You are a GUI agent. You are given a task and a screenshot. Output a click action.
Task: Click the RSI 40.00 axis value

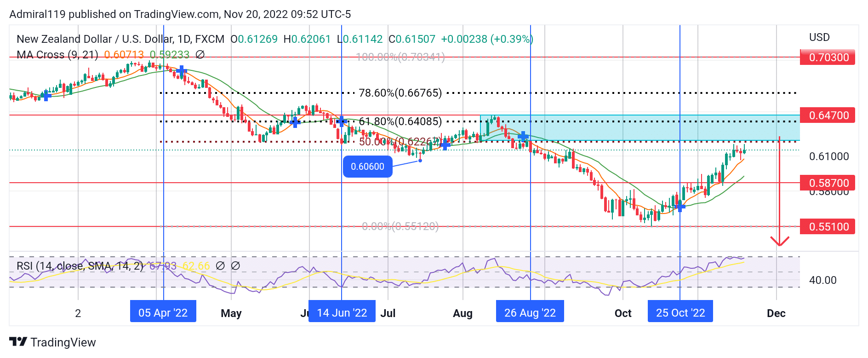pos(823,280)
